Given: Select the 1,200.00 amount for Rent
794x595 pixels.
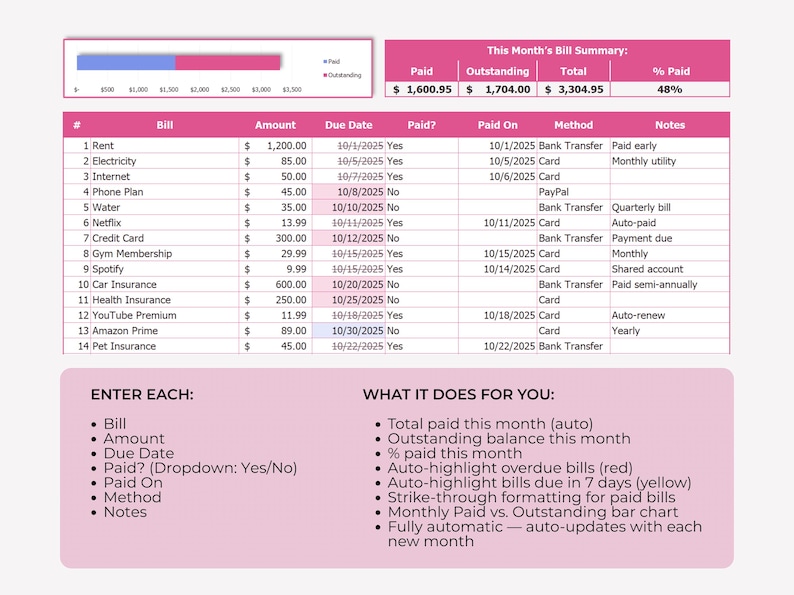Looking at the screenshot, I should pyautogui.click(x=275, y=146).
